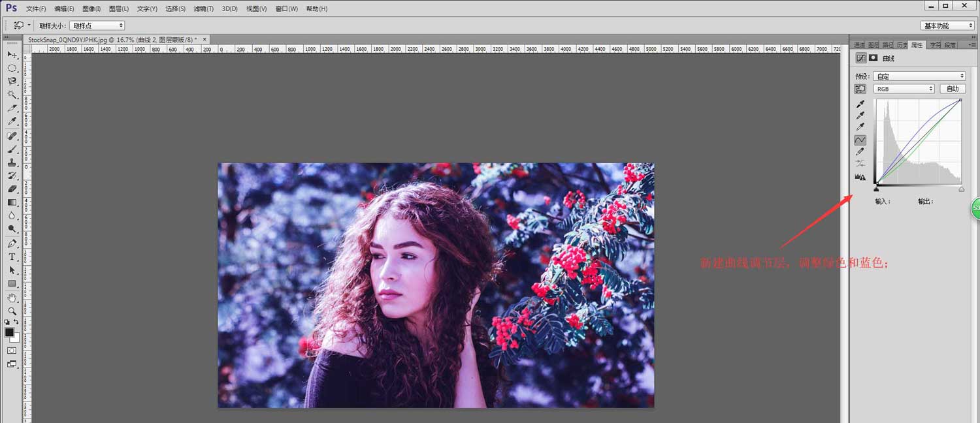
Task: Click the foreground color swatch
Action: click(10, 333)
